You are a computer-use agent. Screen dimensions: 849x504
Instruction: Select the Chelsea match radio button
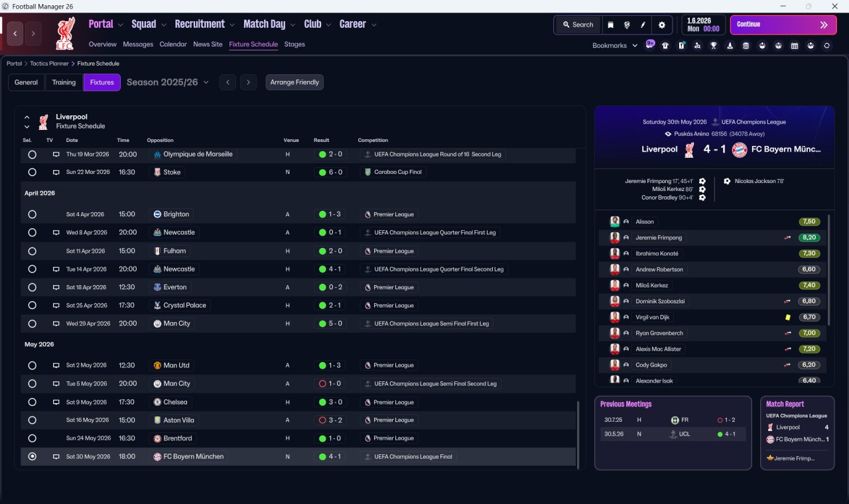(32, 402)
